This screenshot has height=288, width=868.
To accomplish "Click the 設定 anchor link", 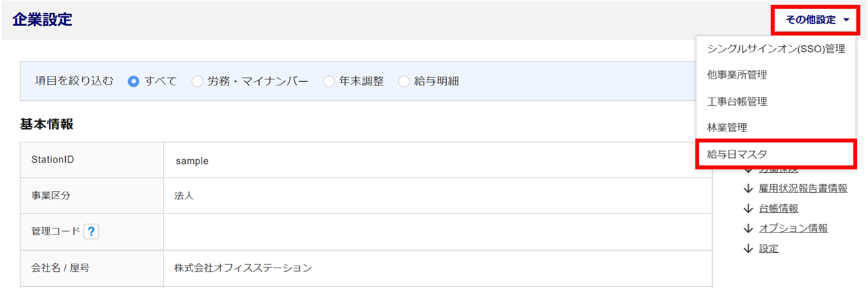I will coord(769,248).
